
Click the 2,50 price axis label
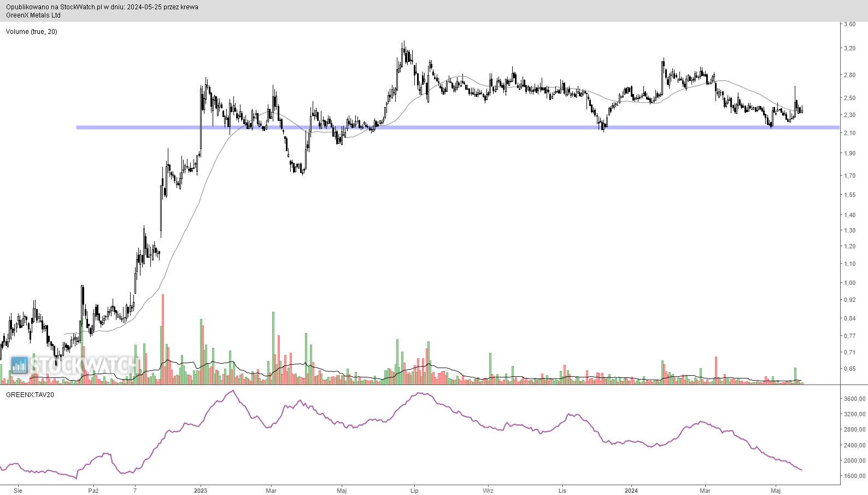click(849, 98)
